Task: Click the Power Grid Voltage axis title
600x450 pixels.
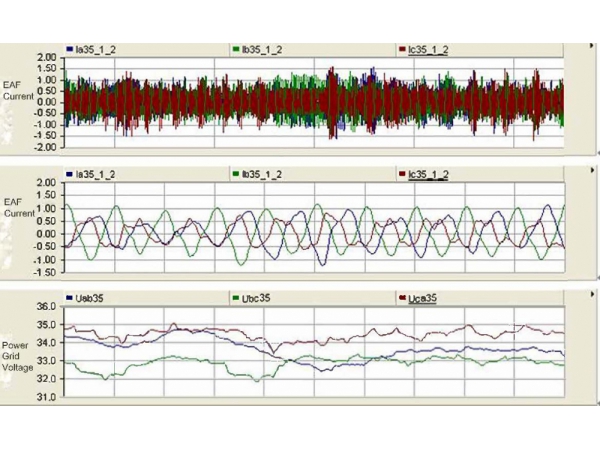Action: click(18, 352)
